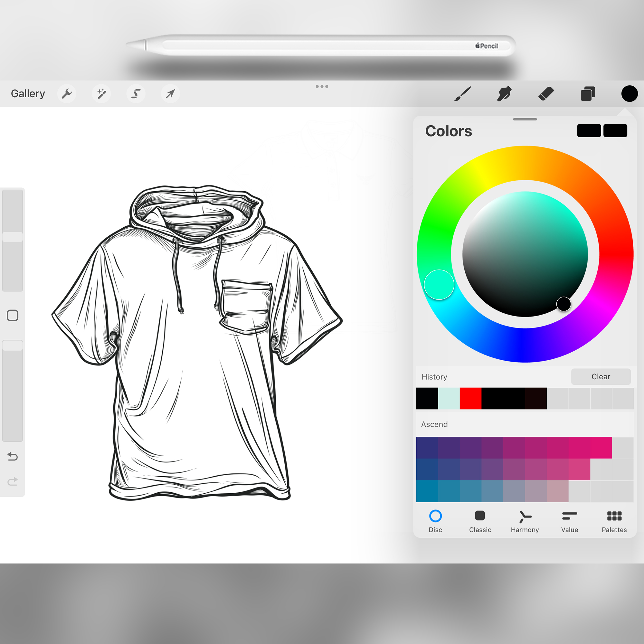Screen dimensions: 644x644
Task: Return to the Gallery
Action: [x=28, y=94]
